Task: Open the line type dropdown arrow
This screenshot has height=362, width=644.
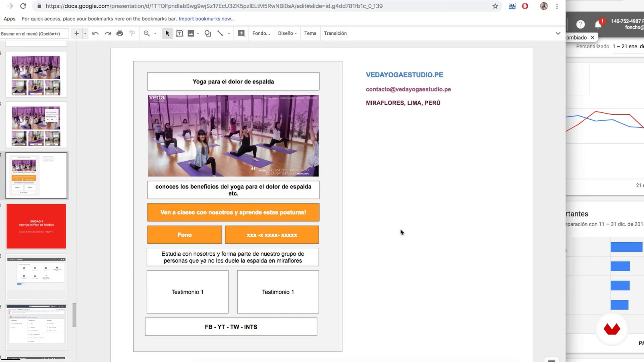Action: pyautogui.click(x=229, y=34)
